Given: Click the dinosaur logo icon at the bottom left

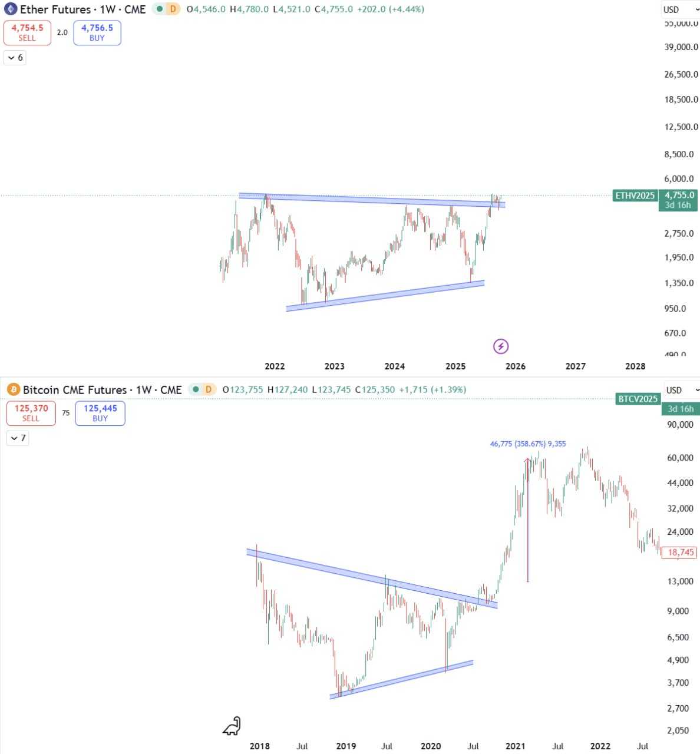Looking at the screenshot, I should tap(232, 726).
